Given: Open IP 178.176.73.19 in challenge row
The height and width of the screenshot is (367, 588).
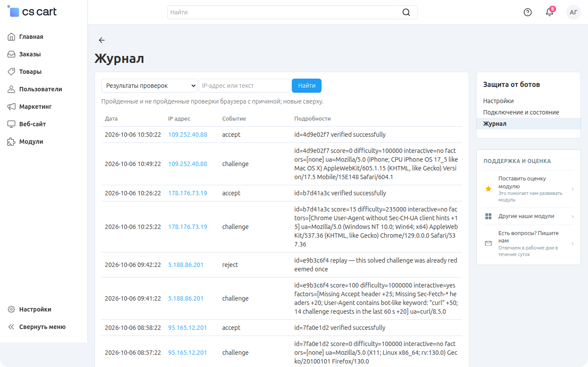Looking at the screenshot, I should coord(188,227).
